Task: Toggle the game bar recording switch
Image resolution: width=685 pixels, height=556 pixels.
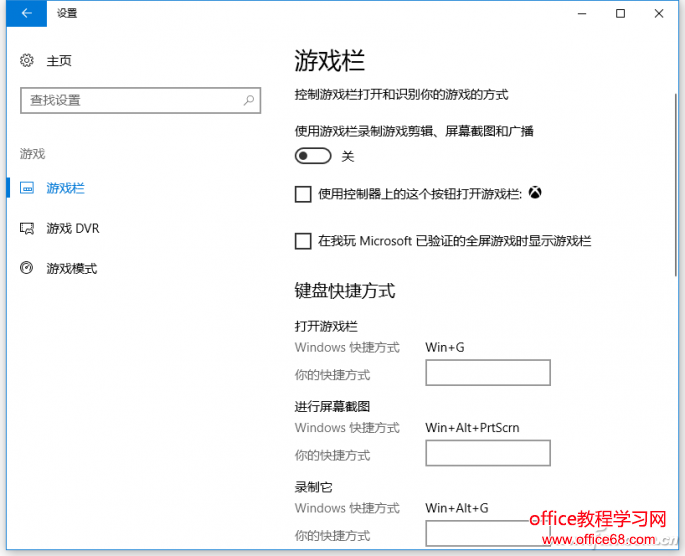Action: [x=313, y=156]
